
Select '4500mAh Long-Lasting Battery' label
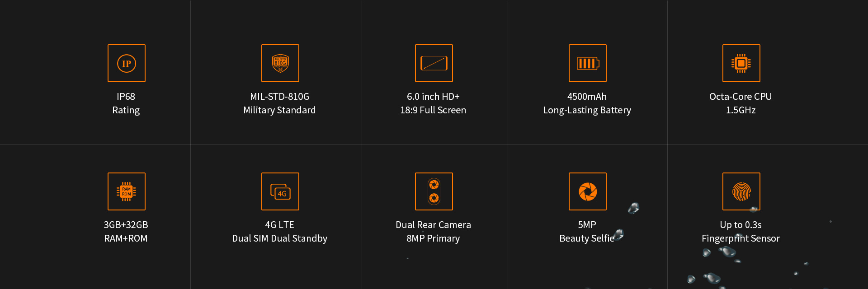point(587,103)
